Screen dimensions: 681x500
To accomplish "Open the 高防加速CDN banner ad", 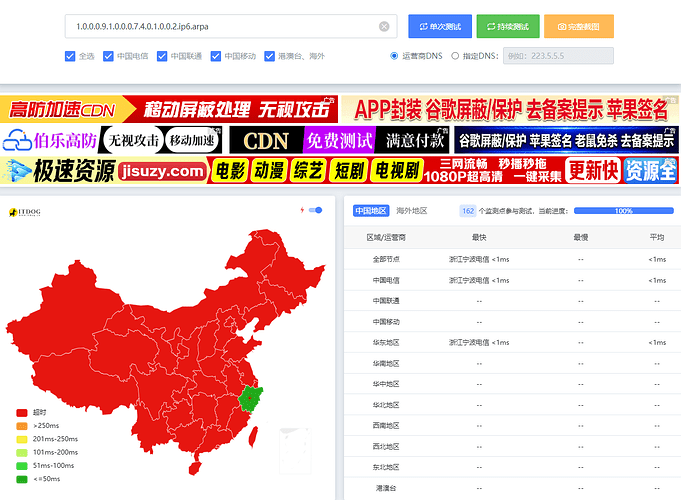I will (x=169, y=109).
